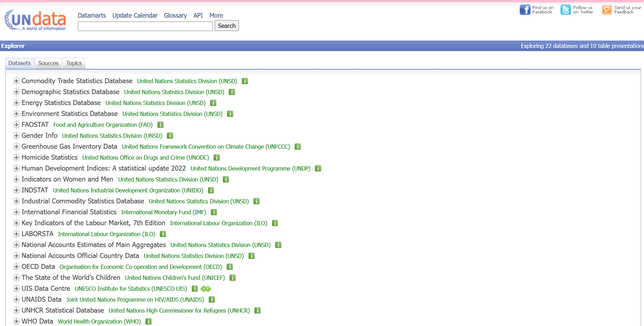Switch to the Datasets tab
This screenshot has height=326, width=644.
[x=20, y=63]
